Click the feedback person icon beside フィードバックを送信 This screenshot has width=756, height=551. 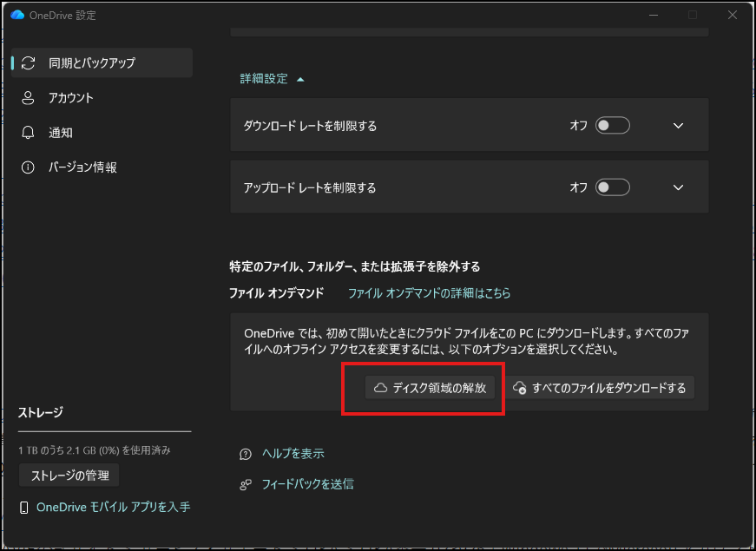coord(246,484)
